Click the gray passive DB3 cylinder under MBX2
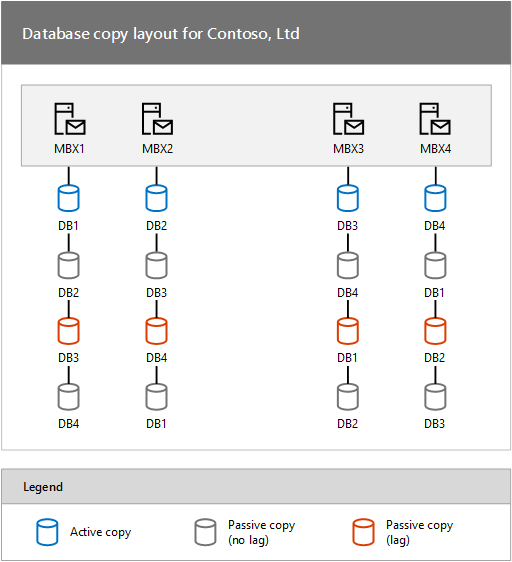 click(x=156, y=266)
